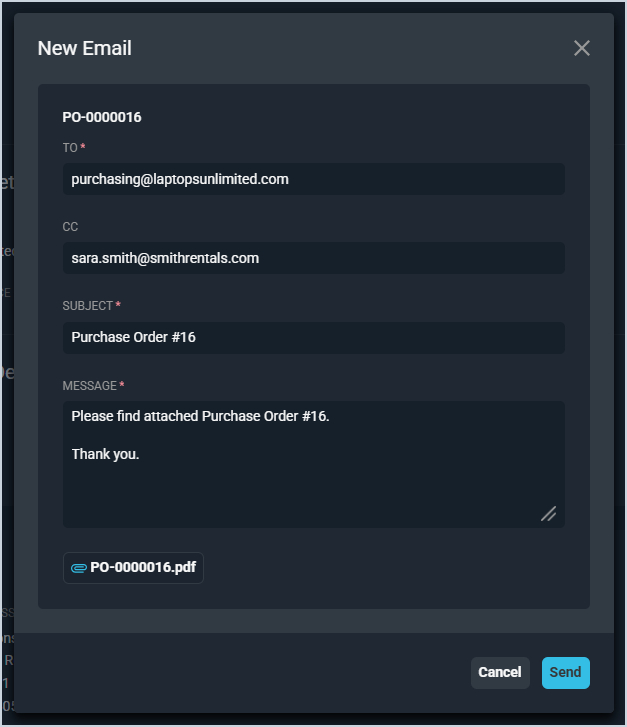Click the New Email dialog title

(x=85, y=48)
